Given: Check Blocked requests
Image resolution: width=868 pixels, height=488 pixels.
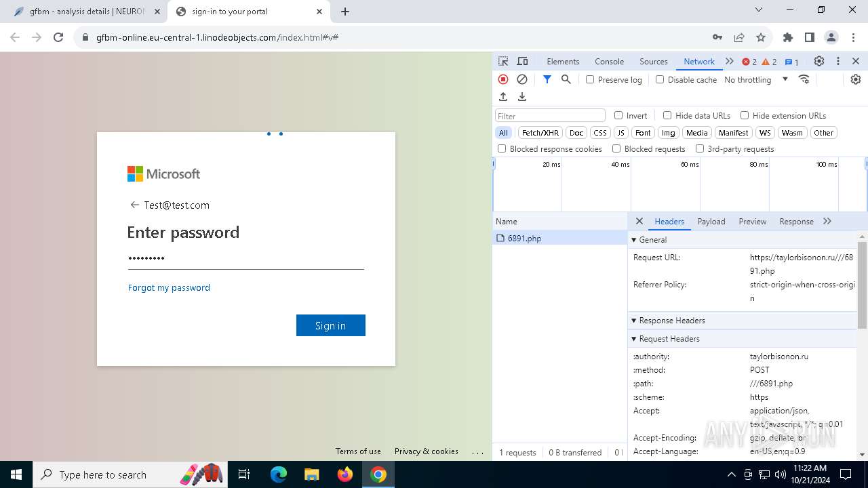Looking at the screenshot, I should pyautogui.click(x=616, y=148).
